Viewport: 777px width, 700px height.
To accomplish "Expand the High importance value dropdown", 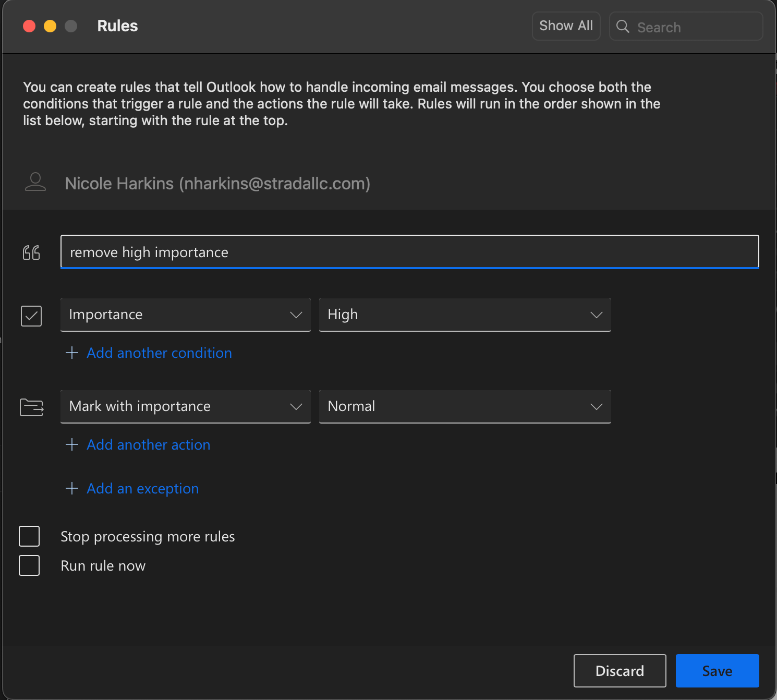I will 465,315.
